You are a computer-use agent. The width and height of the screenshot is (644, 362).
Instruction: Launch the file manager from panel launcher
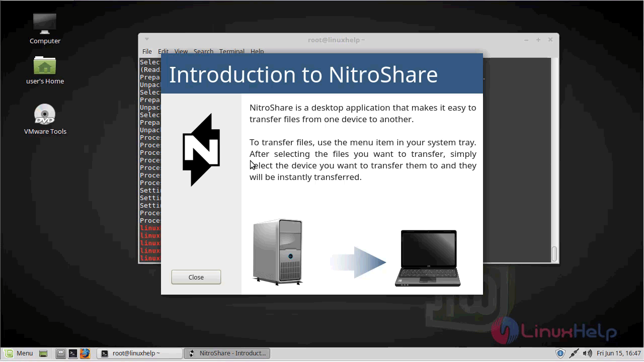[60, 353]
